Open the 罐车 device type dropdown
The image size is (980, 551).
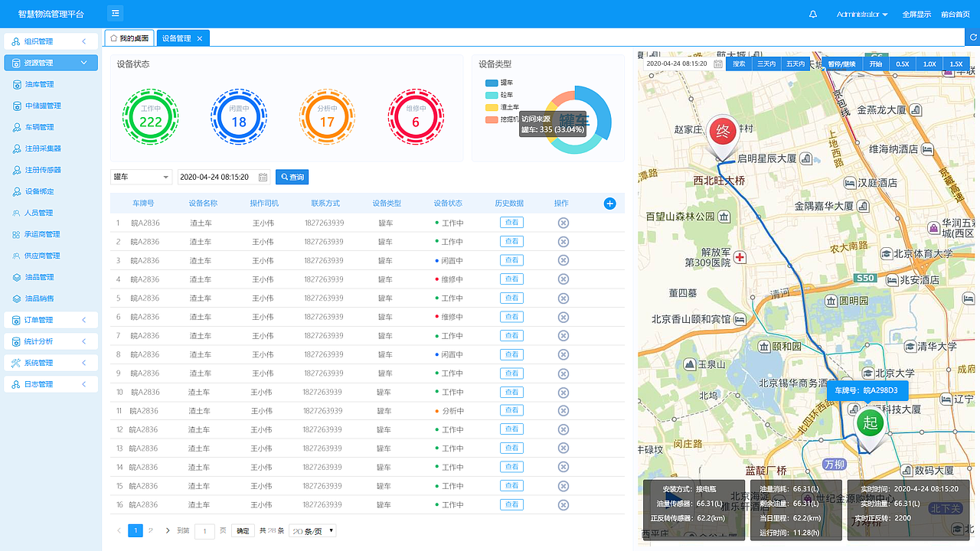(x=142, y=176)
